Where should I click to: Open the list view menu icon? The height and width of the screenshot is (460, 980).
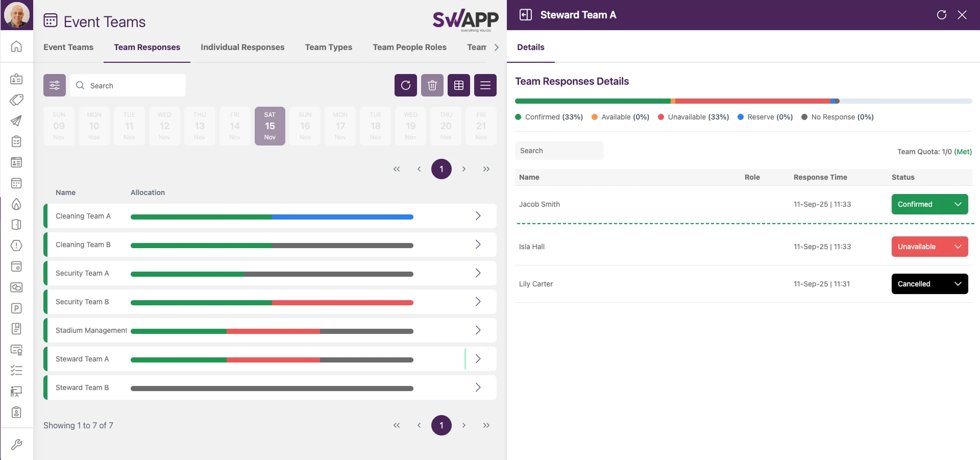tap(485, 85)
